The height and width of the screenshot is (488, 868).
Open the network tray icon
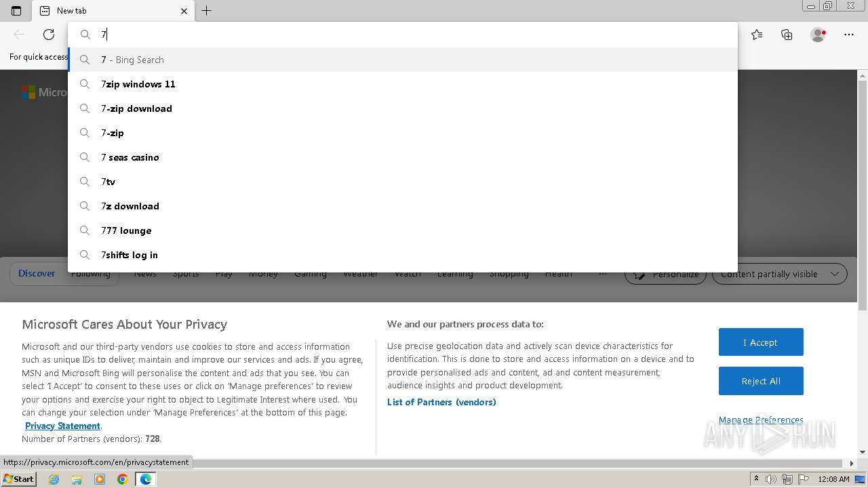[787, 479]
